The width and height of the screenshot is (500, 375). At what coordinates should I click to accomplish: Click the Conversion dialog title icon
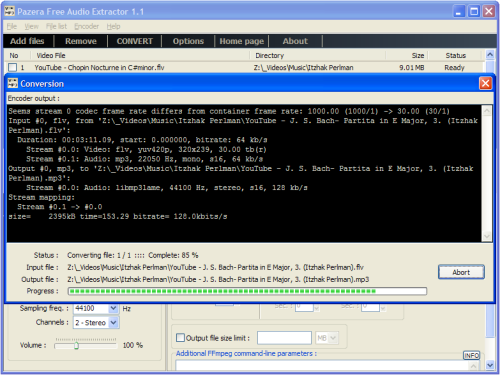click(13, 83)
